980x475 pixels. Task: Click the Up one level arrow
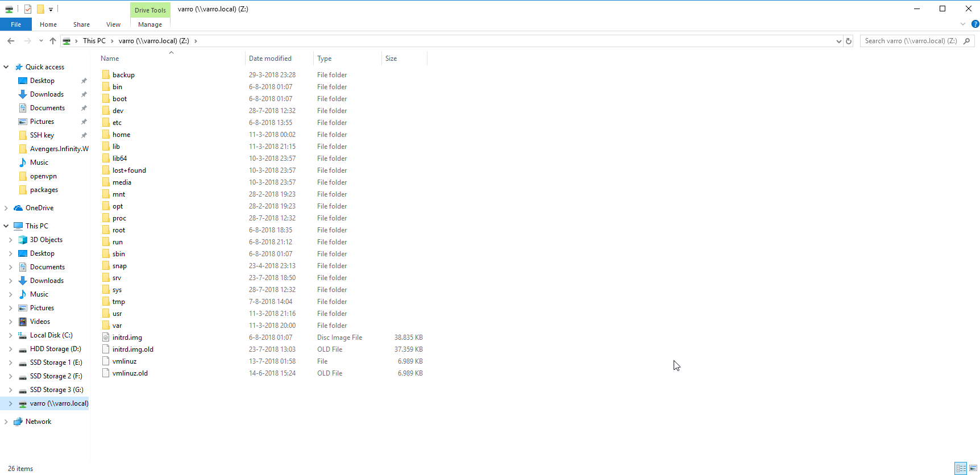point(53,41)
